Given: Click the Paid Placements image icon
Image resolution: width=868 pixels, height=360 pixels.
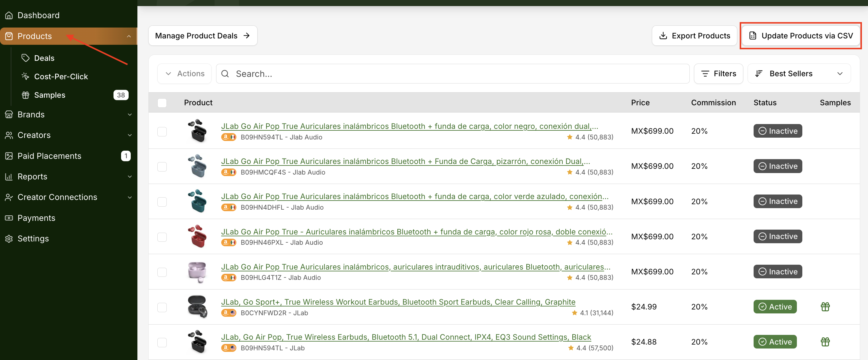Looking at the screenshot, I should tap(9, 156).
